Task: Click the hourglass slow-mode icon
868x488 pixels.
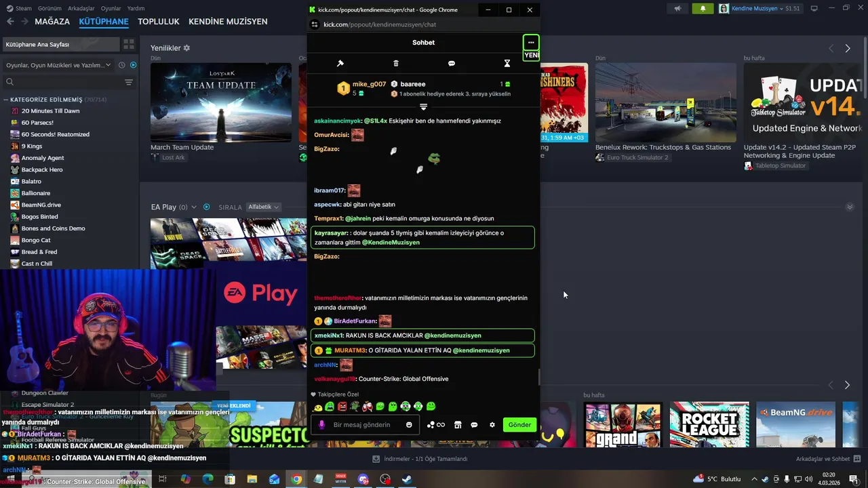Action: [x=507, y=64]
